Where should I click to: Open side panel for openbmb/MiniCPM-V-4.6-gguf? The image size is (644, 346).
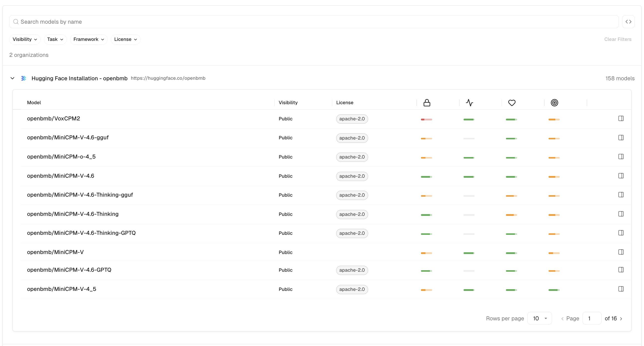(x=621, y=138)
